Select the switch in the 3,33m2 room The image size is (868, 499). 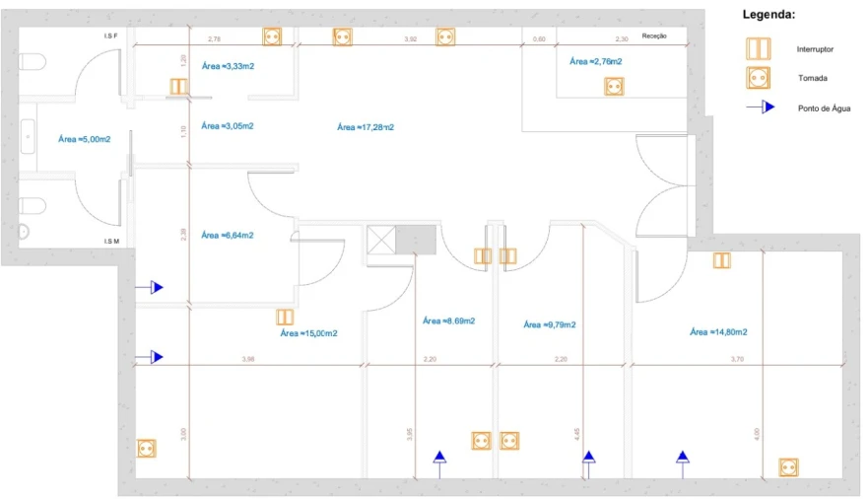click(178, 87)
